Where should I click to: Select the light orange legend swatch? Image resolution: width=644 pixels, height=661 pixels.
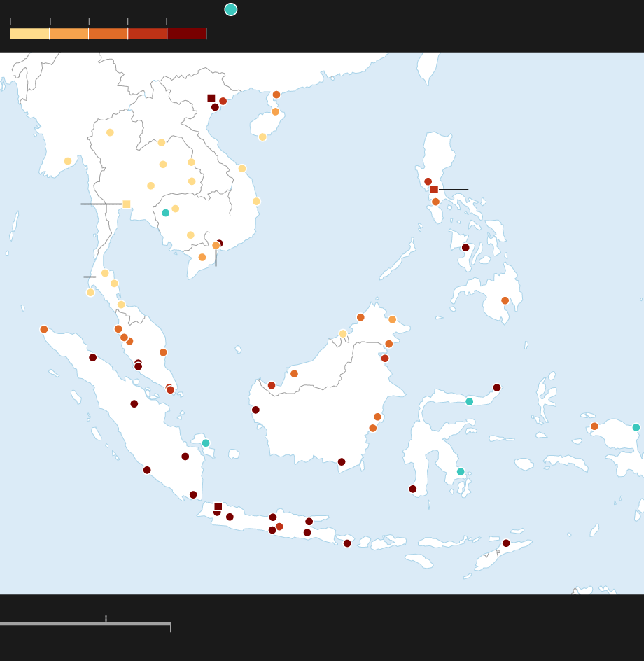pyautogui.click(x=69, y=34)
